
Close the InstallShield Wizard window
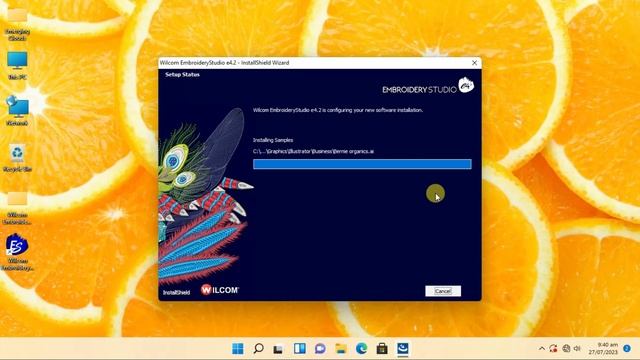474,63
